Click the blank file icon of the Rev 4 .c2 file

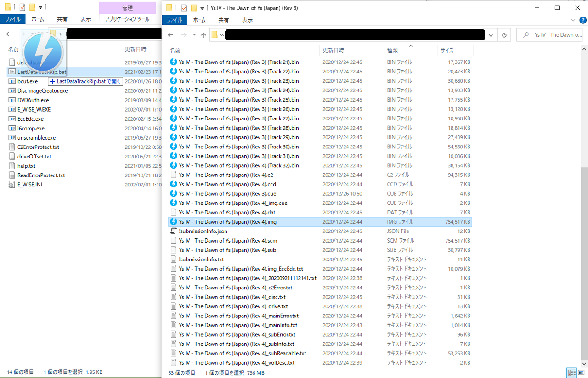[174, 175]
